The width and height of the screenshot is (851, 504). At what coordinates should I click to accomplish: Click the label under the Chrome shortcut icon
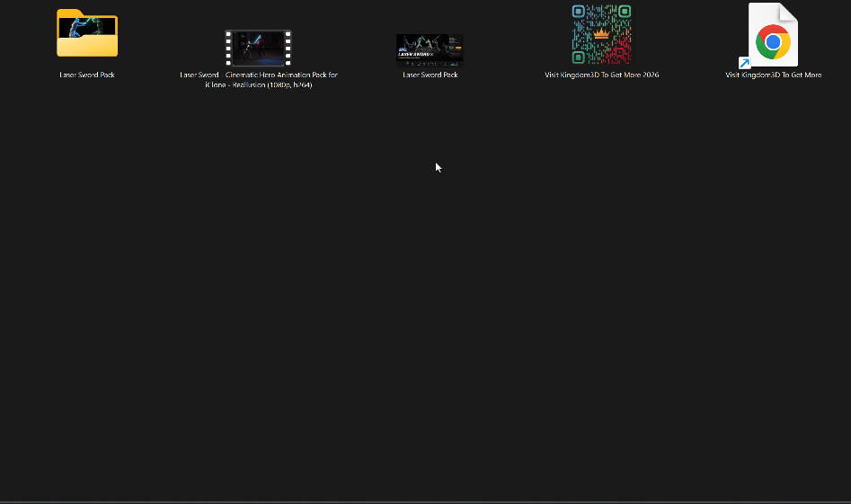click(773, 75)
